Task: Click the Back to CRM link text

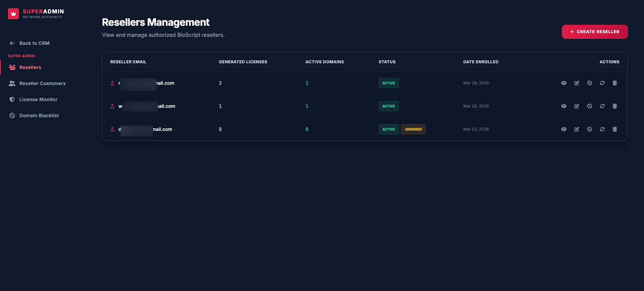Action: (35, 43)
